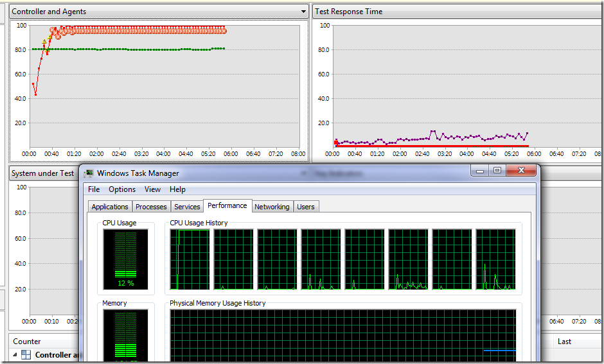
Task: Open the Controller and Agents graph dropdown
Action: pyautogui.click(x=303, y=12)
